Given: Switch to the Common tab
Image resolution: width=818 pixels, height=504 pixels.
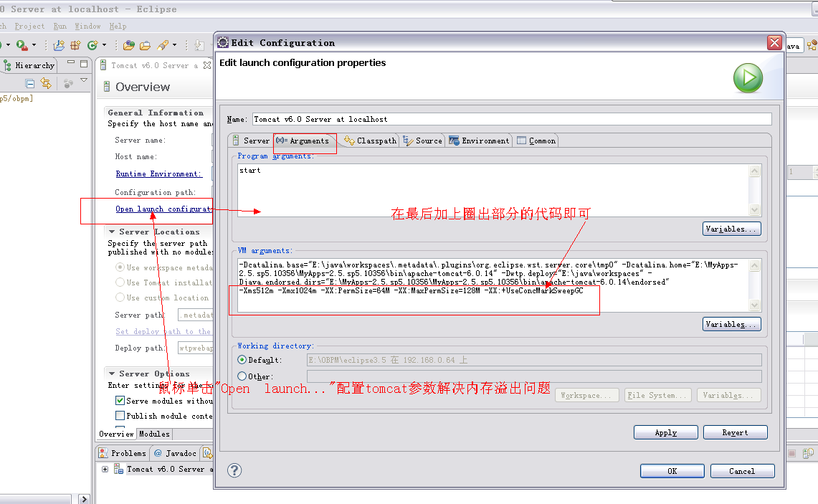Looking at the screenshot, I should 536,141.
